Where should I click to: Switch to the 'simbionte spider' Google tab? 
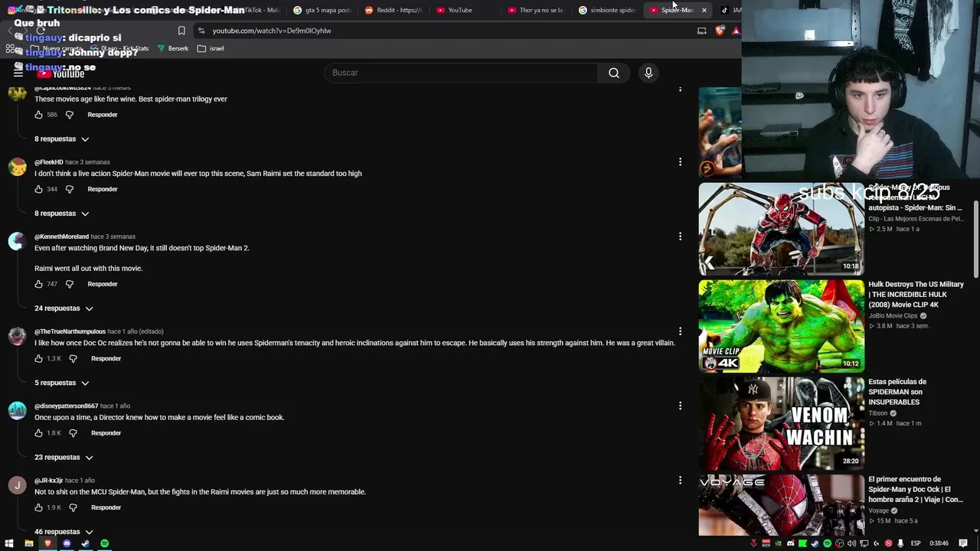click(608, 10)
